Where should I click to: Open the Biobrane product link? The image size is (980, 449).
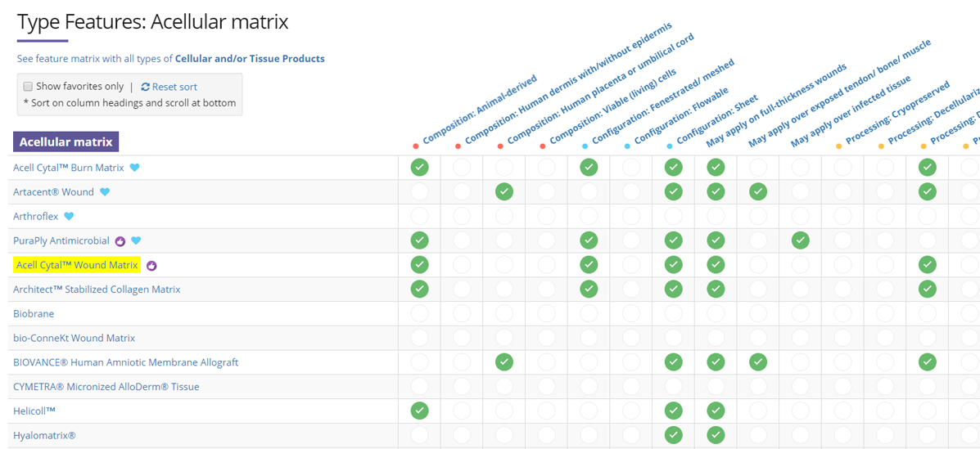[34, 313]
